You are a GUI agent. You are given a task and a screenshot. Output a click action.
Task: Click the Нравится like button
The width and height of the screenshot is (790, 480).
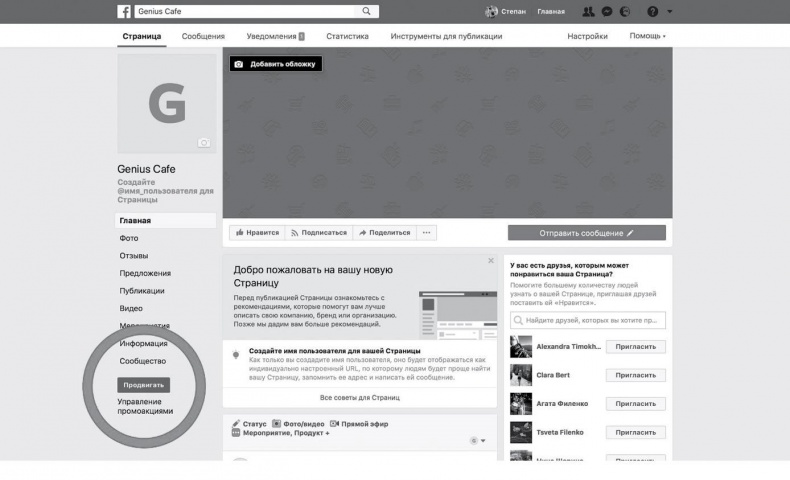[257, 233]
